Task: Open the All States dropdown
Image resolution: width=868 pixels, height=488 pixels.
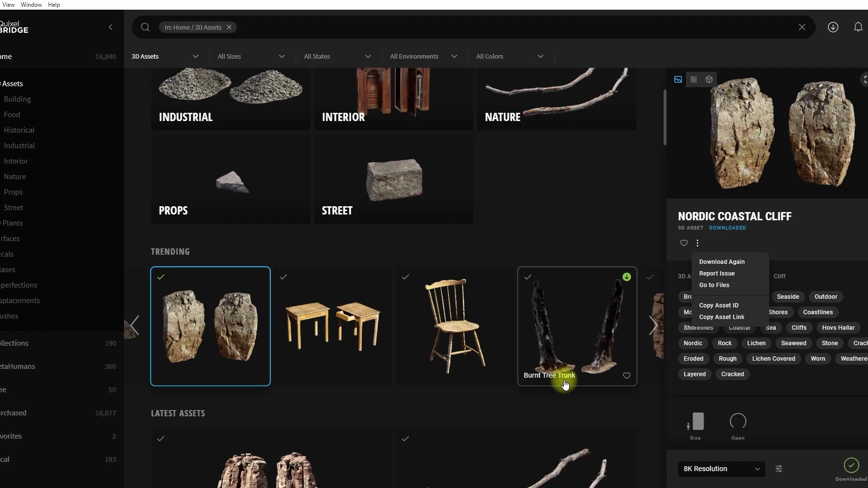Action: click(x=338, y=56)
